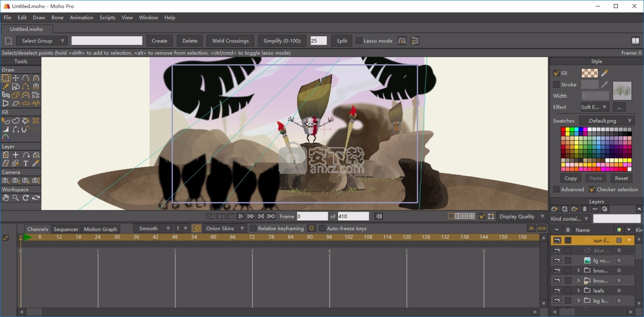Screen dimensions: 644x317
Task: Expand the bg b... group layer
Action: click(x=578, y=301)
